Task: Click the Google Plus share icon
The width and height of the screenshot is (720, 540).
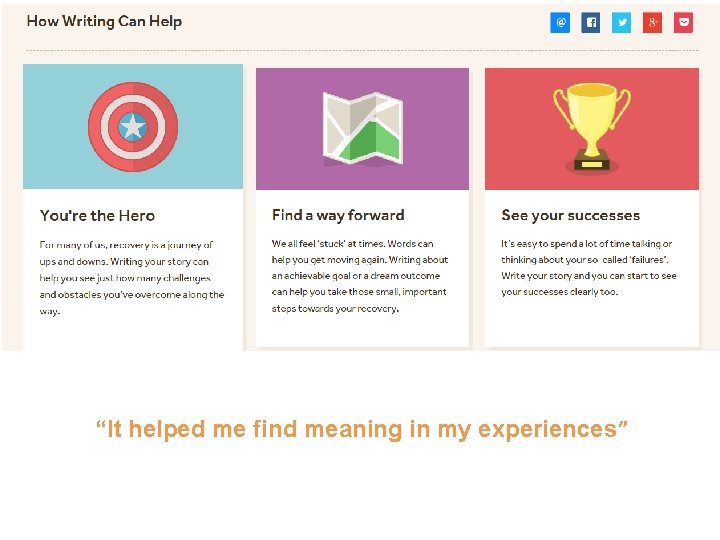Action: [x=652, y=22]
